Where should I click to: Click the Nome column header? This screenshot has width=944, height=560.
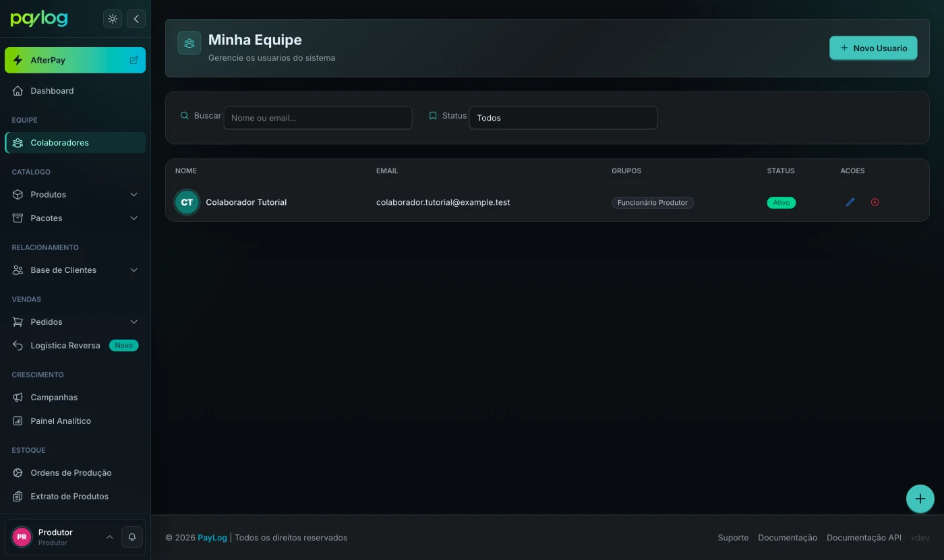186,171
